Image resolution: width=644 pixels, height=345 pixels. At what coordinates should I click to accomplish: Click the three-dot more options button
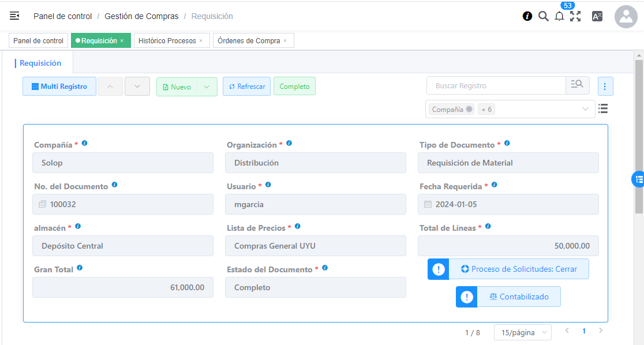point(605,86)
